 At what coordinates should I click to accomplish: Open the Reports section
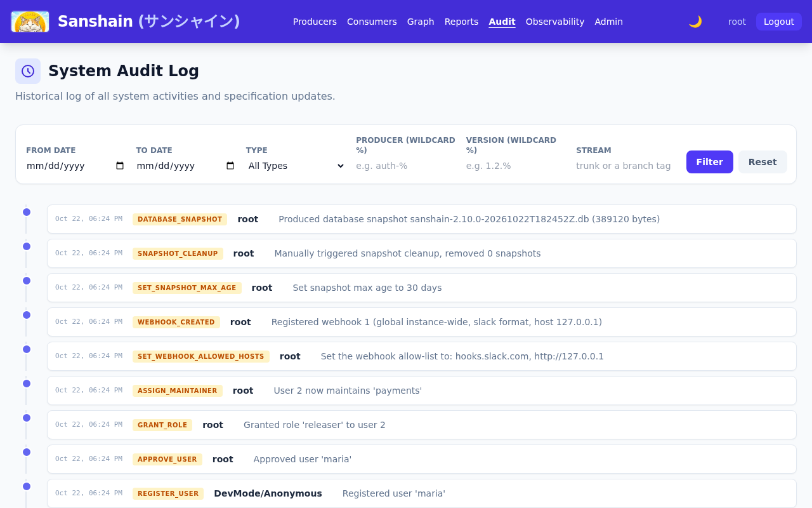coord(461,22)
